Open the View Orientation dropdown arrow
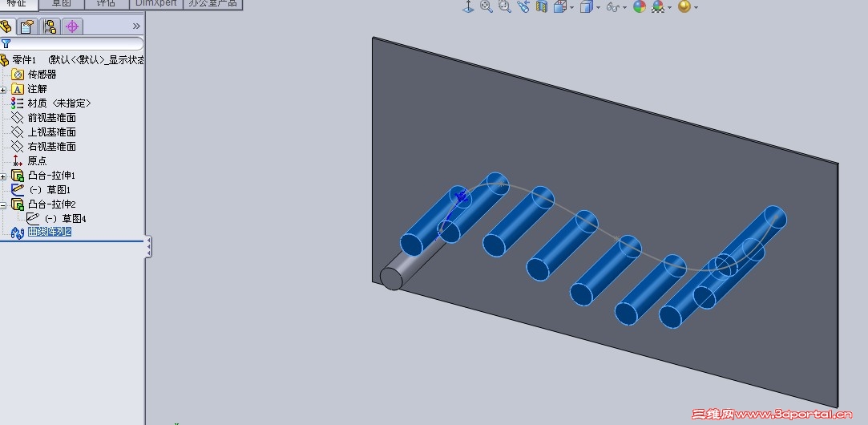Screen dimensions: 868x425 [x=571, y=8]
